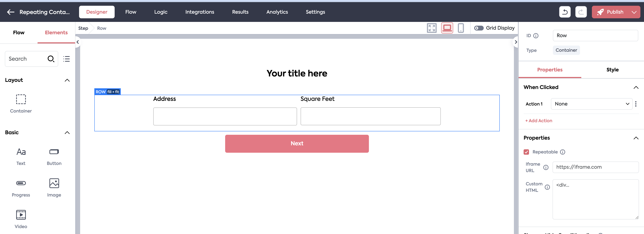644x234 pixels.
Task: Click the Next button on canvas
Action: coord(297,144)
